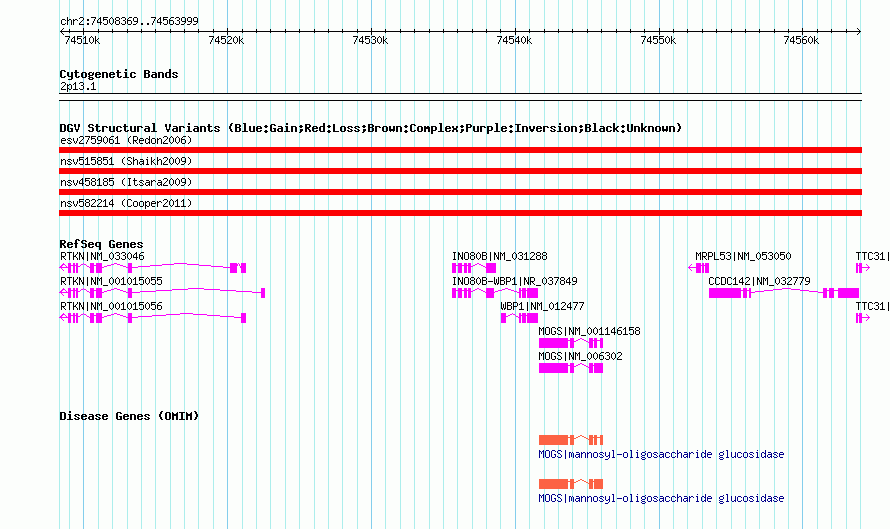
Task: Click the RTKN NM_001015056 gene model glyph
Action: pos(153,318)
